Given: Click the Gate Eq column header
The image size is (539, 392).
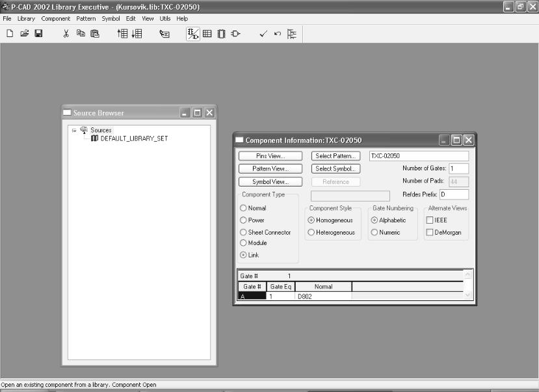Looking at the screenshot, I should pos(280,287).
